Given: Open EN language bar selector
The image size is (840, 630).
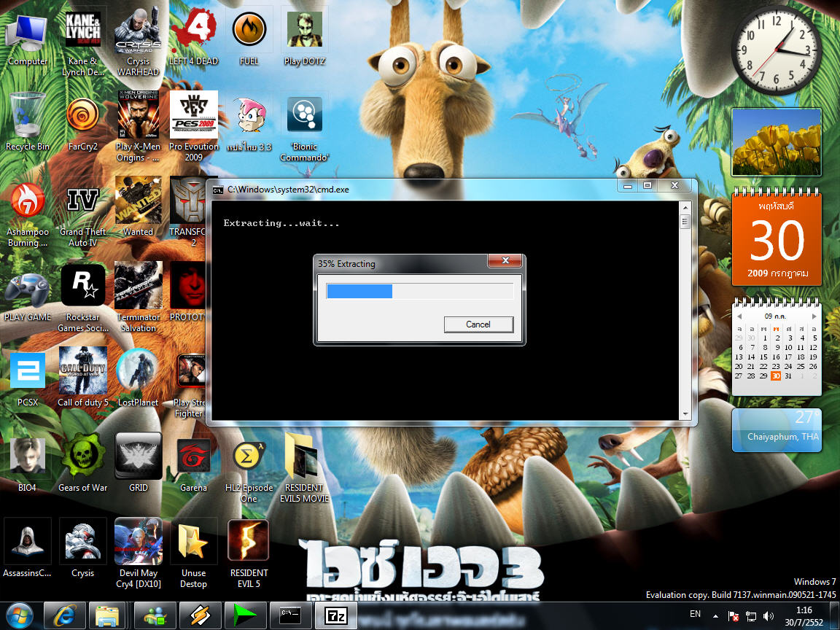Looking at the screenshot, I should pyautogui.click(x=695, y=614).
